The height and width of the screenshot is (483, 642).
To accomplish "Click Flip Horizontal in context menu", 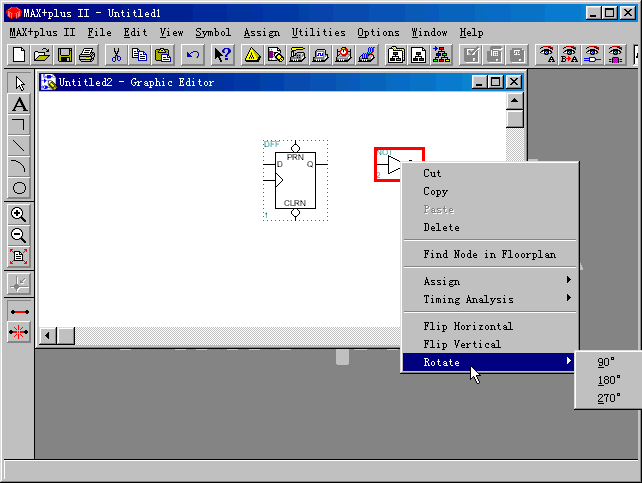I will point(468,326).
